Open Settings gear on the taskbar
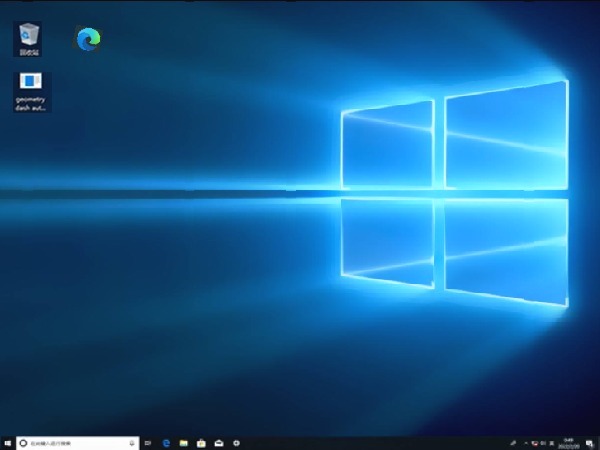Screen dimensions: 600x450 [x=236, y=443]
